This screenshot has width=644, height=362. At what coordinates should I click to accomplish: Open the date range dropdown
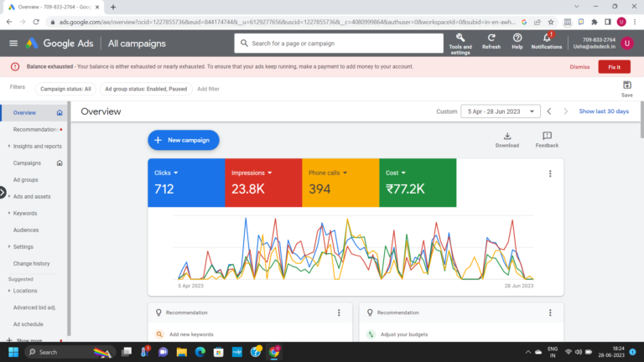coord(501,111)
